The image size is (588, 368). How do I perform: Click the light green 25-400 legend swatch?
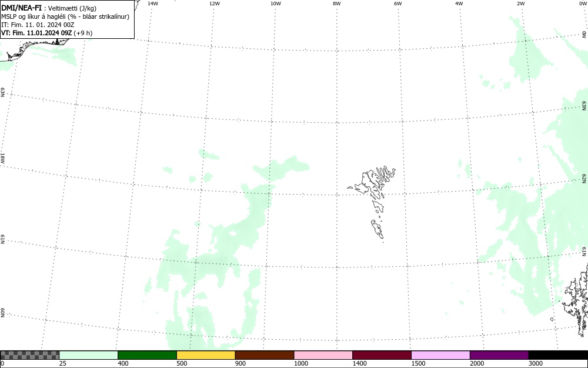[89, 355]
